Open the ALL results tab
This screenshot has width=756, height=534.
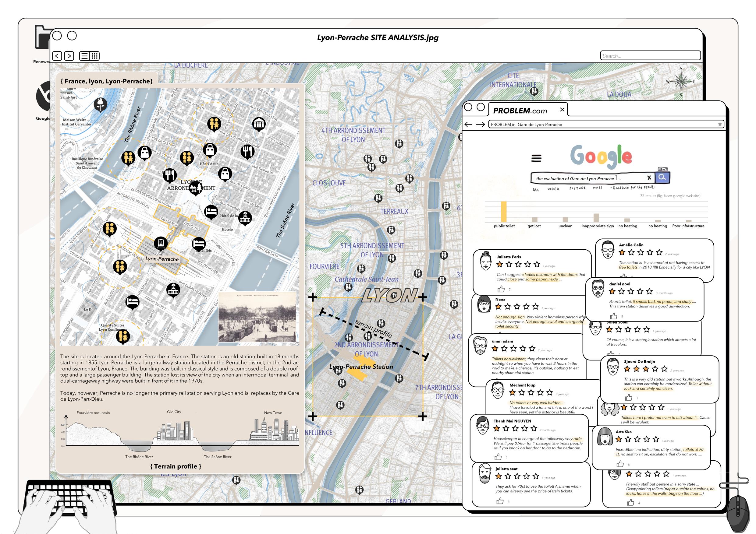click(x=536, y=189)
